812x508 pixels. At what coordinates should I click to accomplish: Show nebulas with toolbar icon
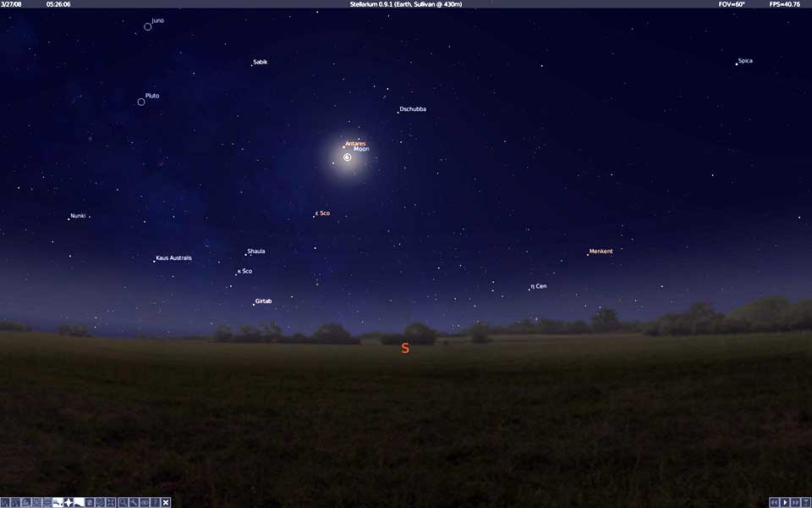pyautogui.click(x=90, y=502)
